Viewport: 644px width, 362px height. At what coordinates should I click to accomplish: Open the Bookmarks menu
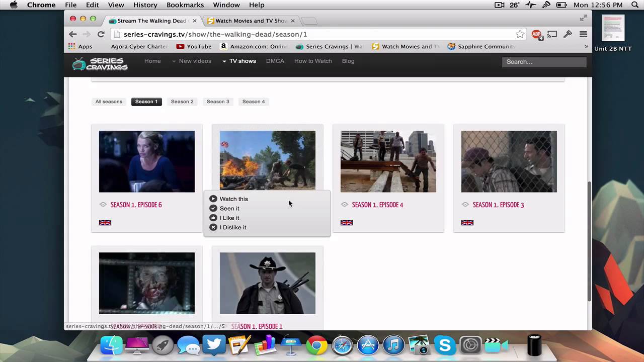pyautogui.click(x=185, y=5)
